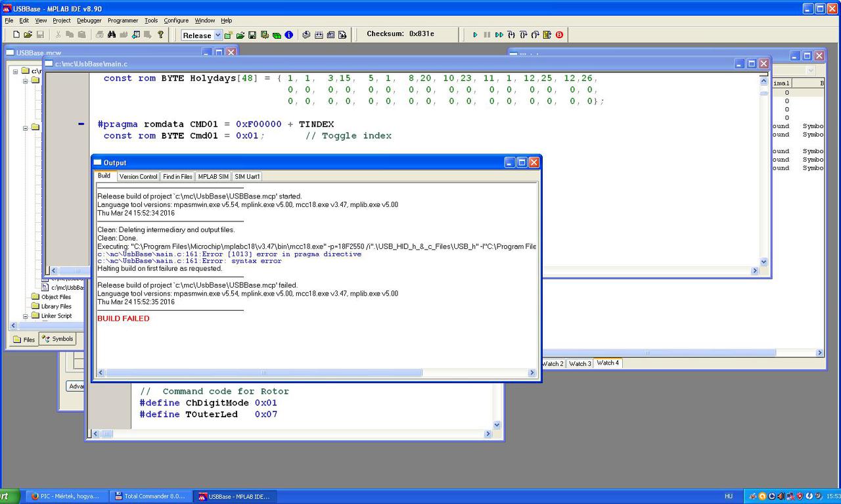Click the Animate double-arrow icon
This screenshot has height=504, width=841.
499,35
